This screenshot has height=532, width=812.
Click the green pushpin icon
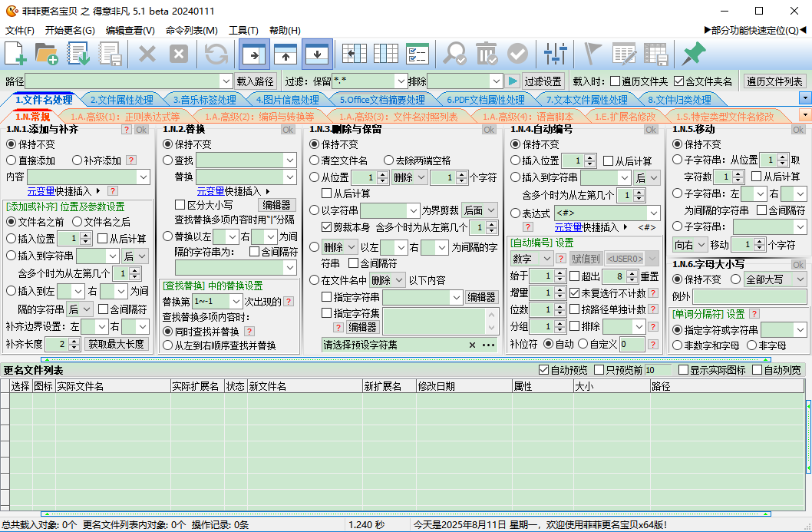[x=694, y=54]
